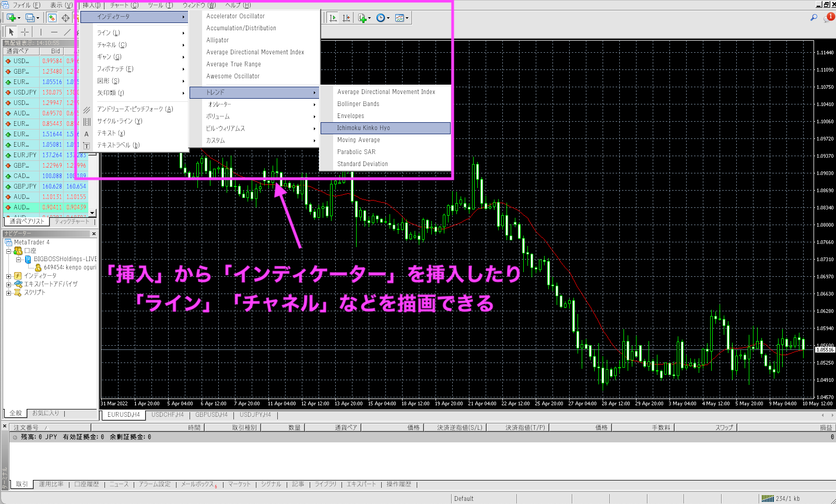Switch to the USDJPY,H4 chart tab
Image resolution: width=836 pixels, height=504 pixels.
tap(255, 415)
